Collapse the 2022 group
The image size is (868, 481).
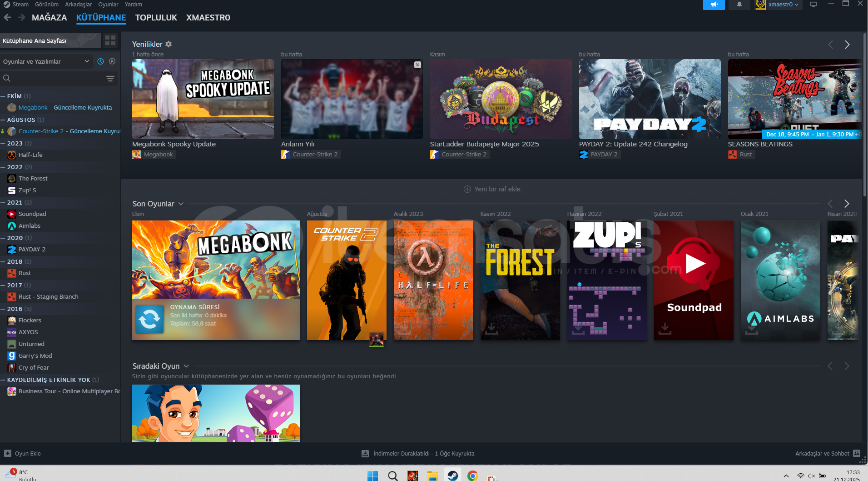tap(3, 167)
